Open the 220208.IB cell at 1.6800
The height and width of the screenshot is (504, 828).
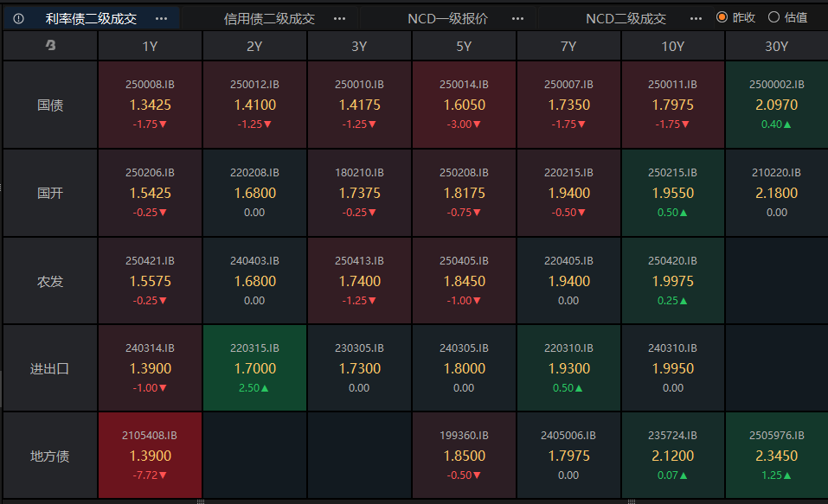[x=254, y=193]
